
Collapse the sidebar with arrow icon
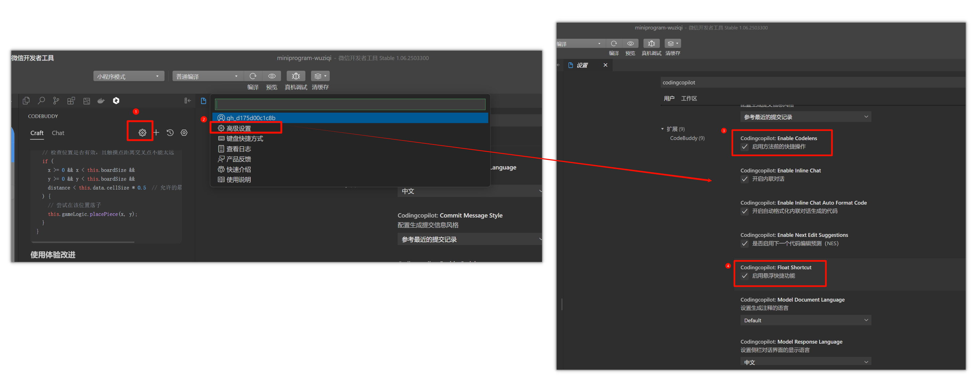point(187,101)
